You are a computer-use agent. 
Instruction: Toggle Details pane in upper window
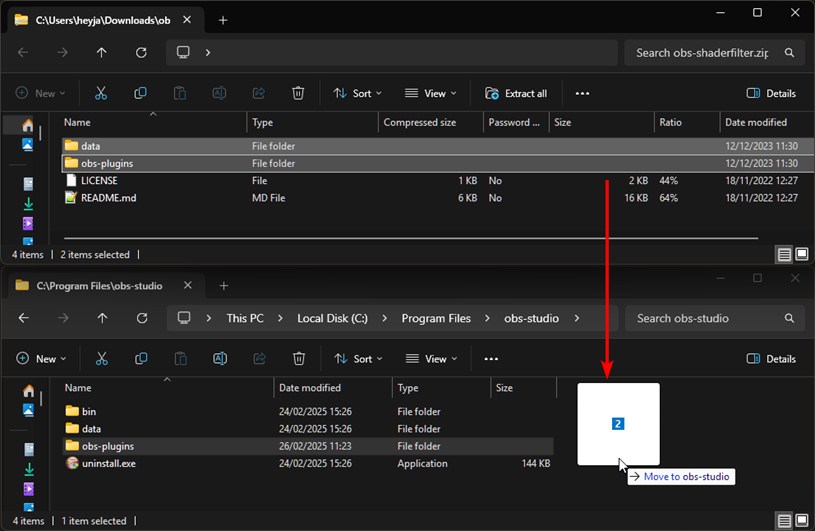[771, 94]
